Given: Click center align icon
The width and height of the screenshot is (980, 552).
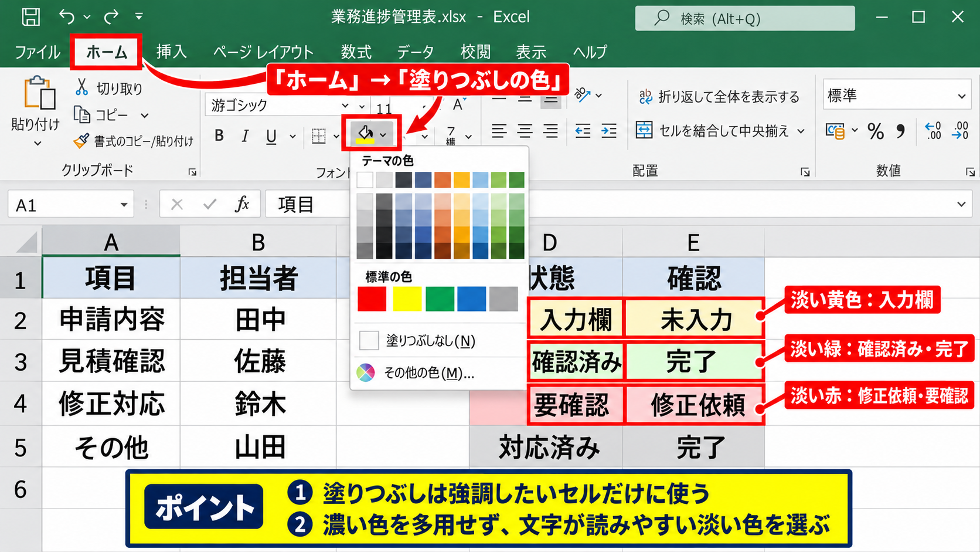Looking at the screenshot, I should 525,131.
